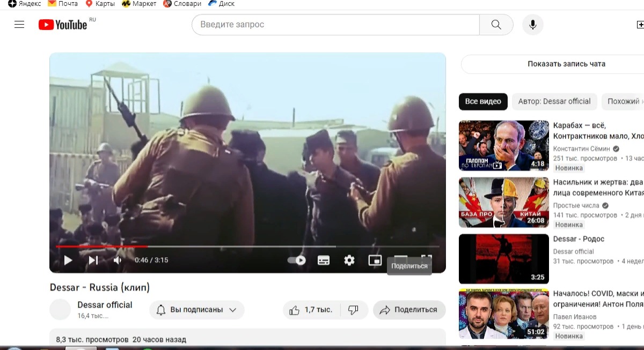The height and width of the screenshot is (350, 644).
Task: Open the Dessar official channel name link
Action: pos(105,304)
